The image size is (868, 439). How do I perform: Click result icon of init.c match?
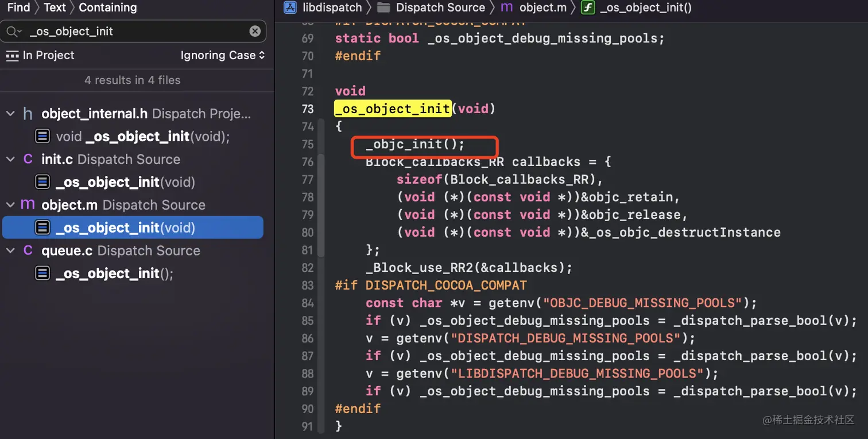(x=42, y=182)
